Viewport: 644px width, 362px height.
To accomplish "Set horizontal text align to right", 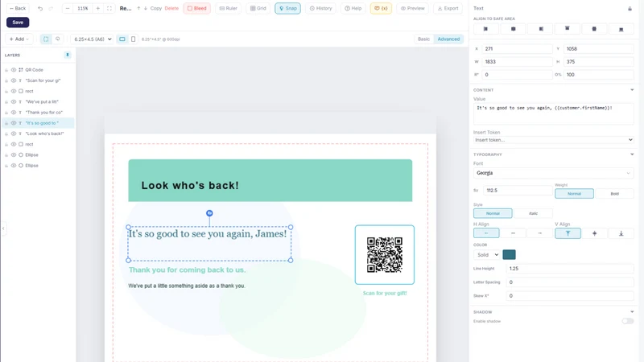I will [x=539, y=233].
